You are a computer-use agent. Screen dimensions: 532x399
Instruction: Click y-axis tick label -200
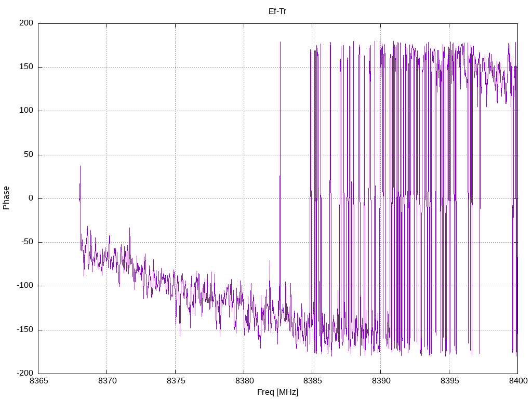(x=25, y=373)
